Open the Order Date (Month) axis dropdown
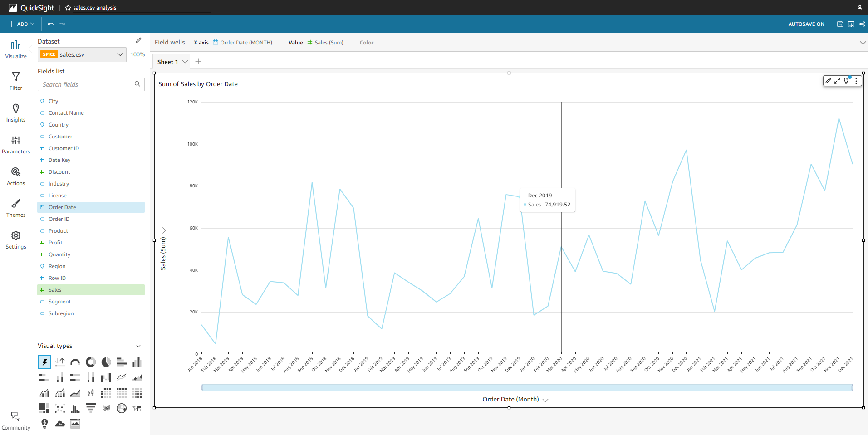Image resolution: width=868 pixels, height=435 pixels. click(x=545, y=400)
